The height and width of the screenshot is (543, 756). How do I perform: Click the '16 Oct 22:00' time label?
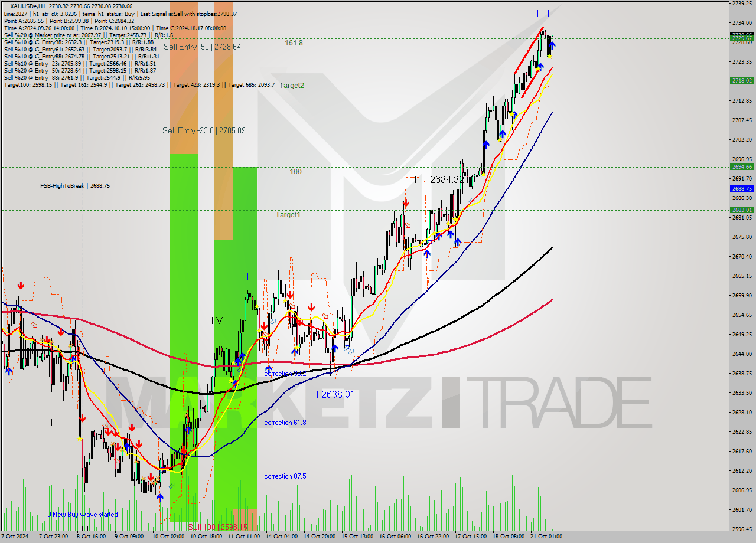(x=433, y=537)
